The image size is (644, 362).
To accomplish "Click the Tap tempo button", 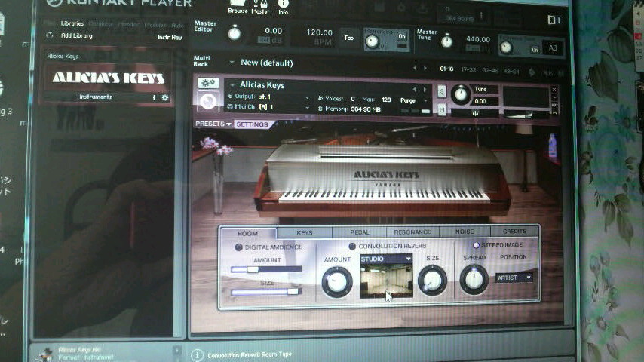I will pos(348,38).
